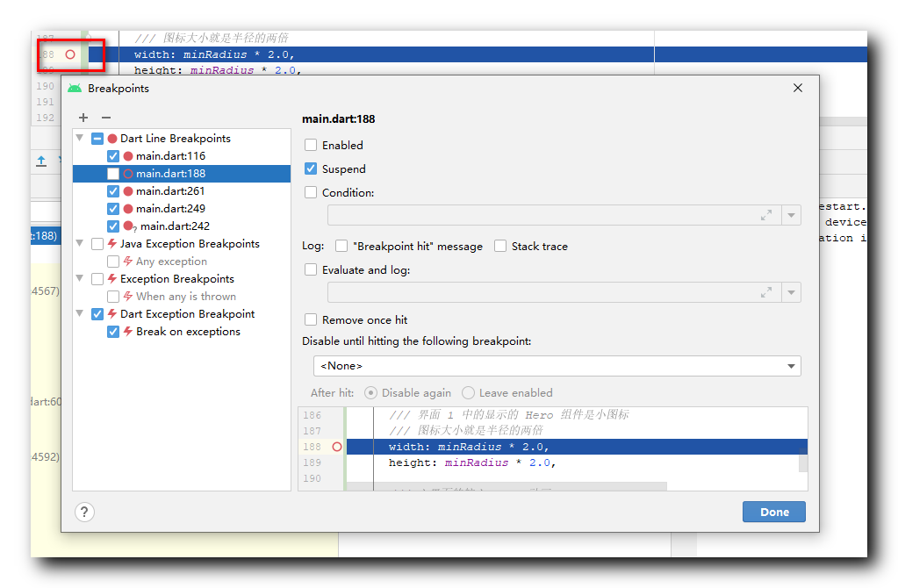Click preview scrollbar on right edge
898x588 pixels.
[x=803, y=460]
